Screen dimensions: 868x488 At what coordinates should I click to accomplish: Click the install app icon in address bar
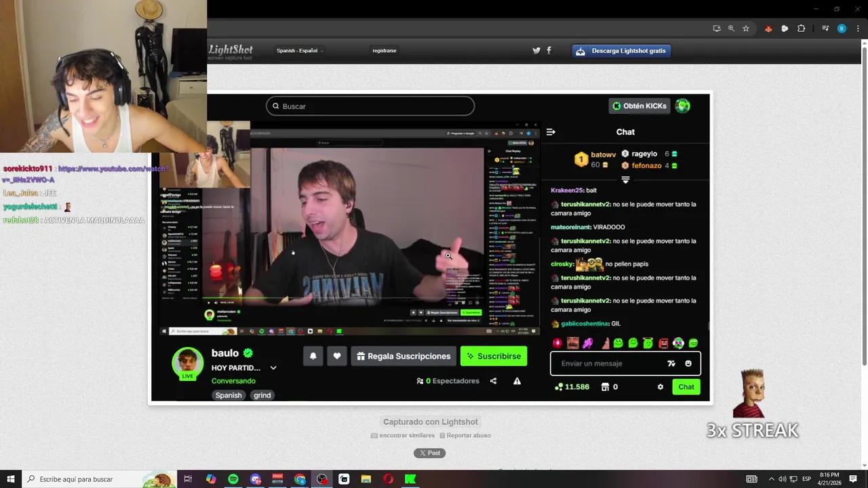(717, 28)
